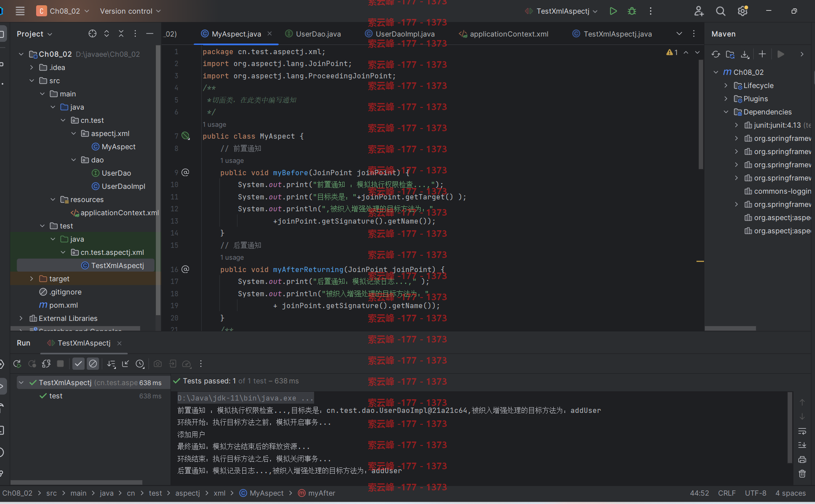Click warning indicator in editor
815x504 pixels.
[x=672, y=52]
